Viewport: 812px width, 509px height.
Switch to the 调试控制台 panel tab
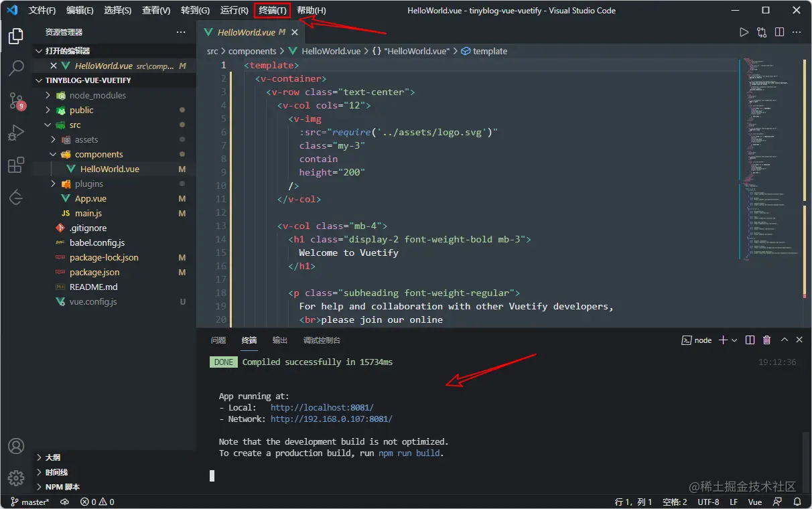click(x=322, y=340)
